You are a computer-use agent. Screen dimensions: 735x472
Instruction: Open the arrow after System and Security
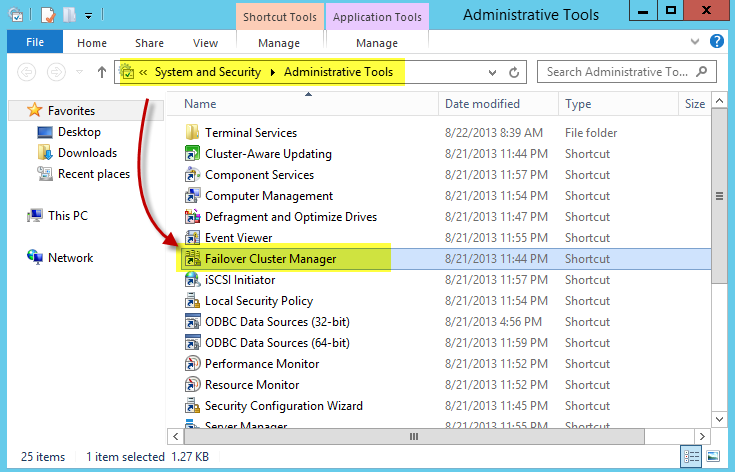(273, 72)
